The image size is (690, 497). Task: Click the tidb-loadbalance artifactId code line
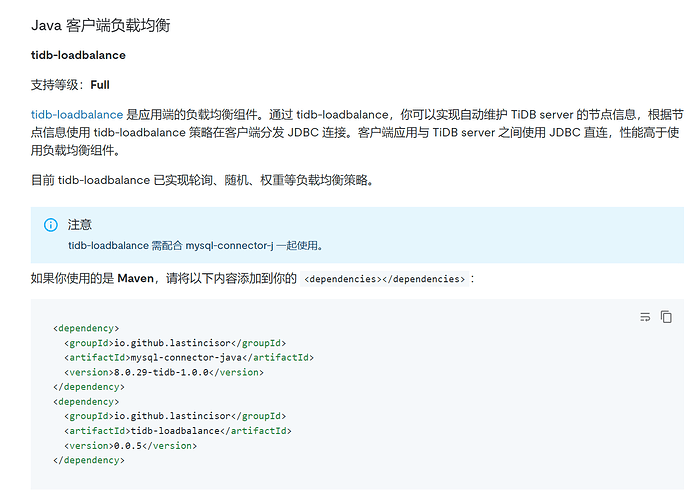pyautogui.click(x=178, y=431)
